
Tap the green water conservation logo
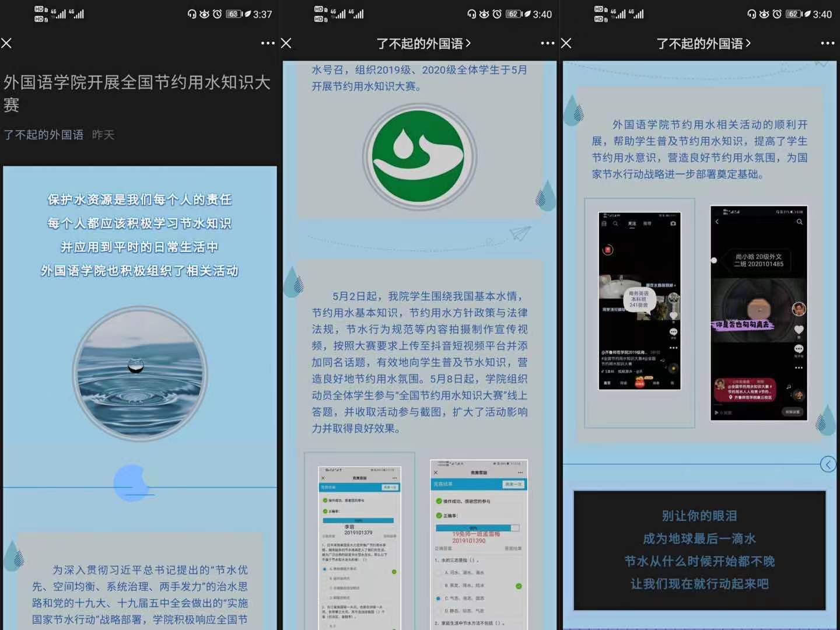419,157
